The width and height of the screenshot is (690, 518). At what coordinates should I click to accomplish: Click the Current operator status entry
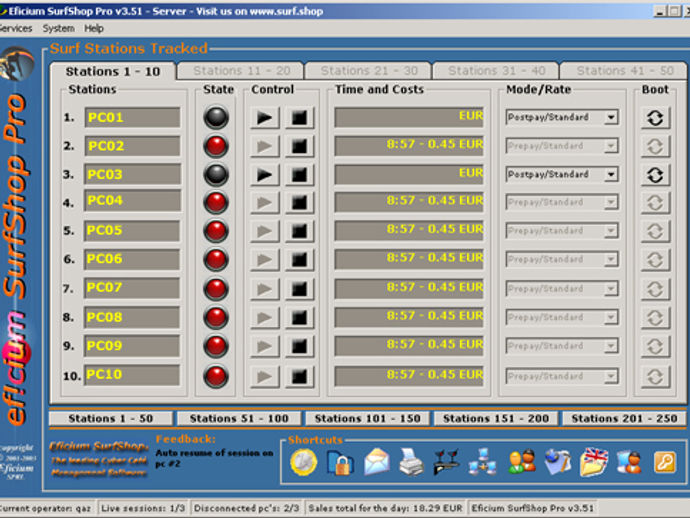click(46, 508)
